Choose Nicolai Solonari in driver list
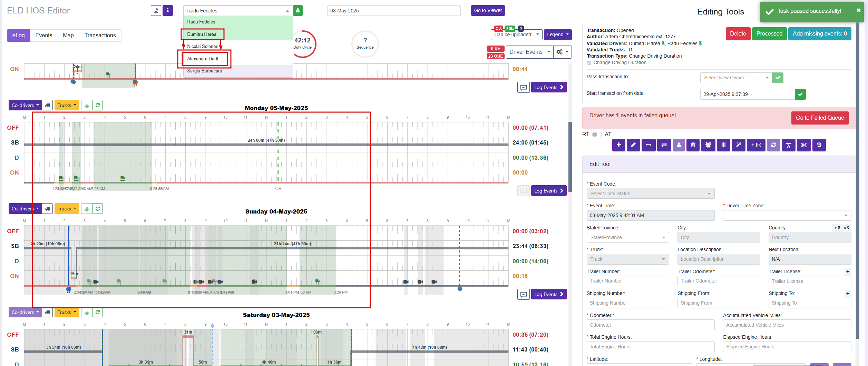 [x=238, y=46]
